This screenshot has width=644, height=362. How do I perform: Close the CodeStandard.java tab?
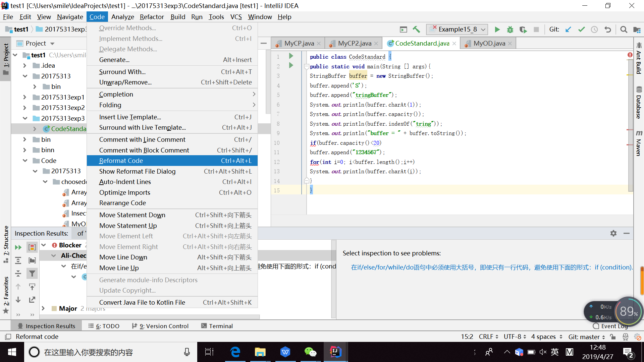(x=454, y=44)
